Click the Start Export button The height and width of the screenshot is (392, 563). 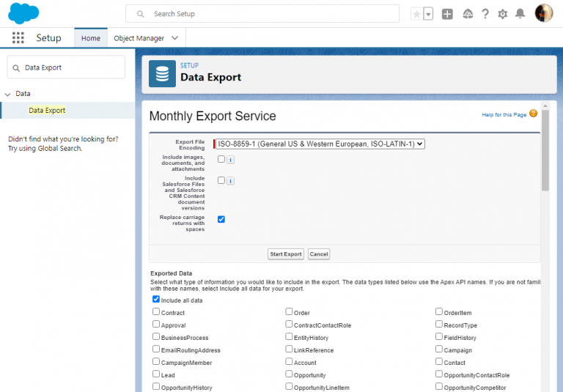(286, 254)
